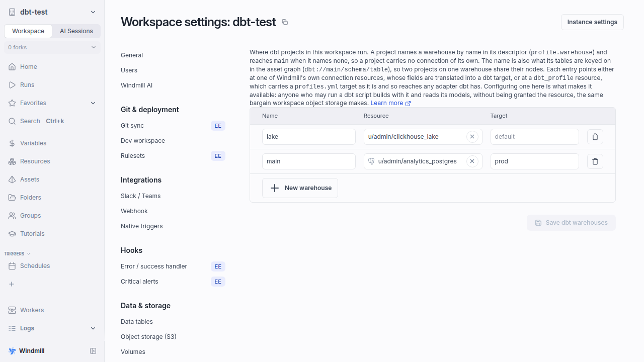Edit the main name field
Viewport: 644px width, 362px height.
[309, 161]
